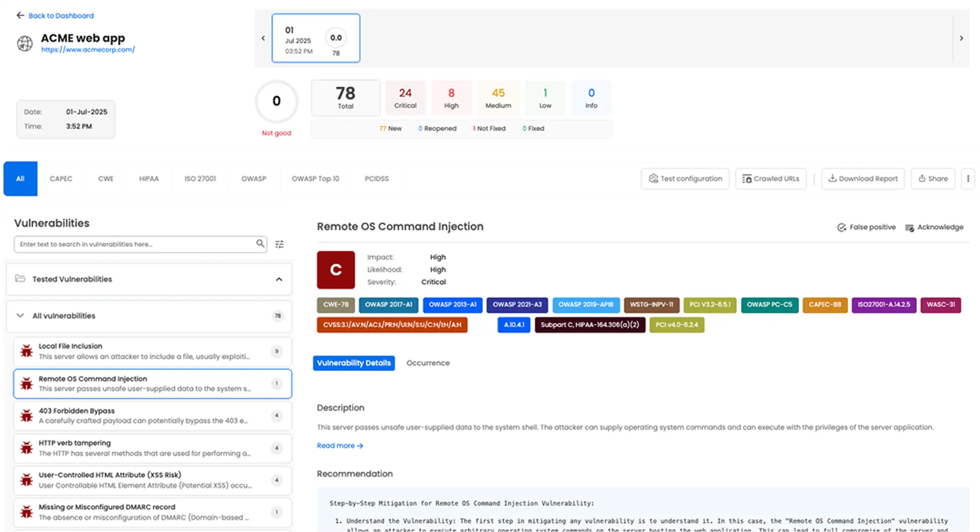Collapse the All vulnerabilities list
Screen dimensions: 980x532
(x=20, y=315)
